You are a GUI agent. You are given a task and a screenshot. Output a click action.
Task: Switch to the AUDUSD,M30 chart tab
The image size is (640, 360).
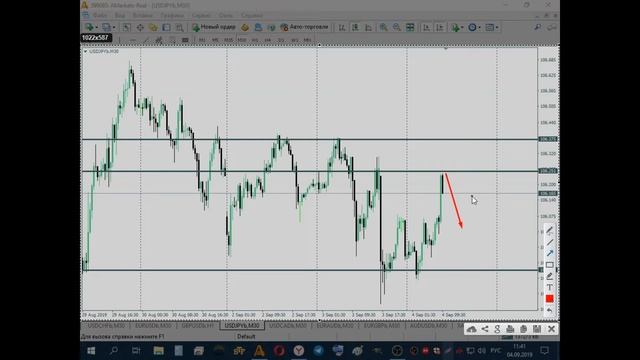tap(429, 326)
